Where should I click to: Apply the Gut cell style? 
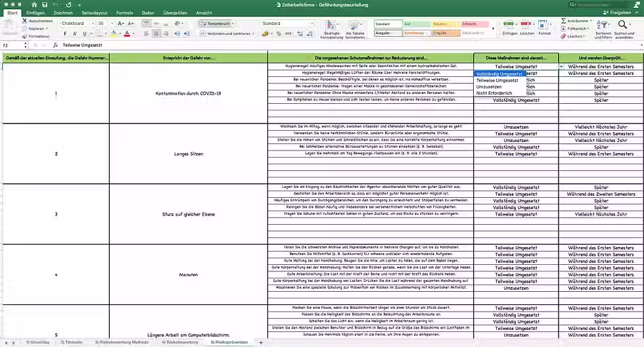pyautogui.click(x=417, y=24)
